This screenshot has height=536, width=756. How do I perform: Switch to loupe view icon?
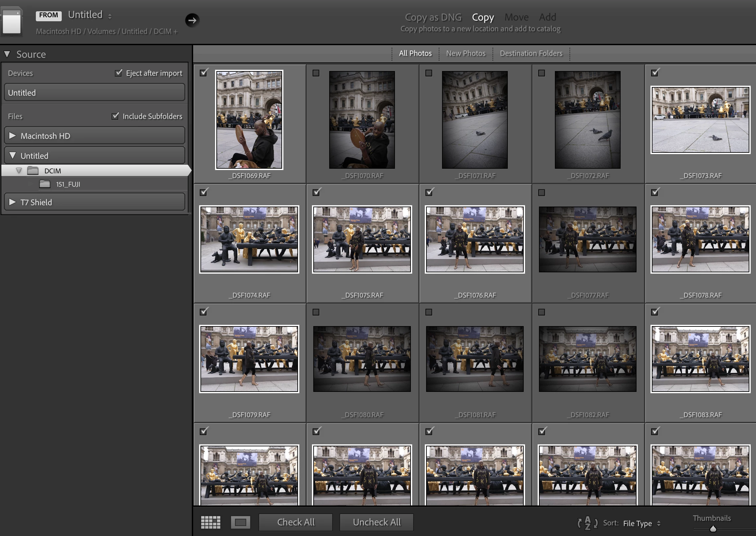pos(240,522)
